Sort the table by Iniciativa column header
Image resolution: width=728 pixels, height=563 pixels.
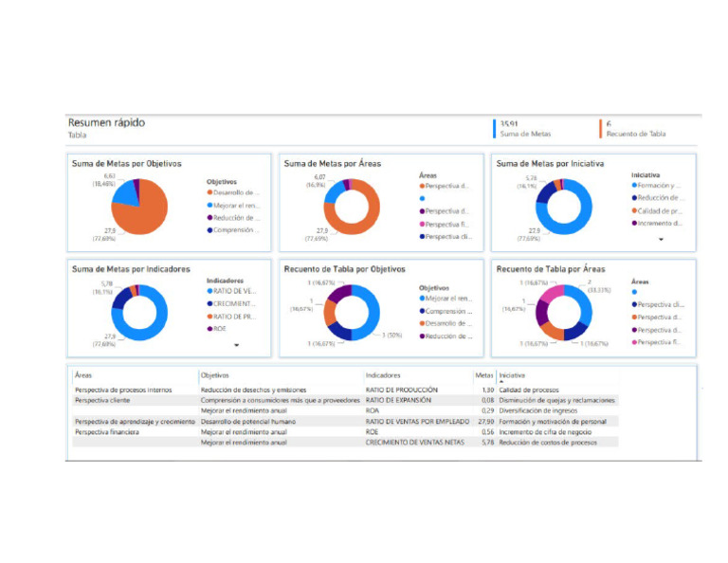click(512, 375)
